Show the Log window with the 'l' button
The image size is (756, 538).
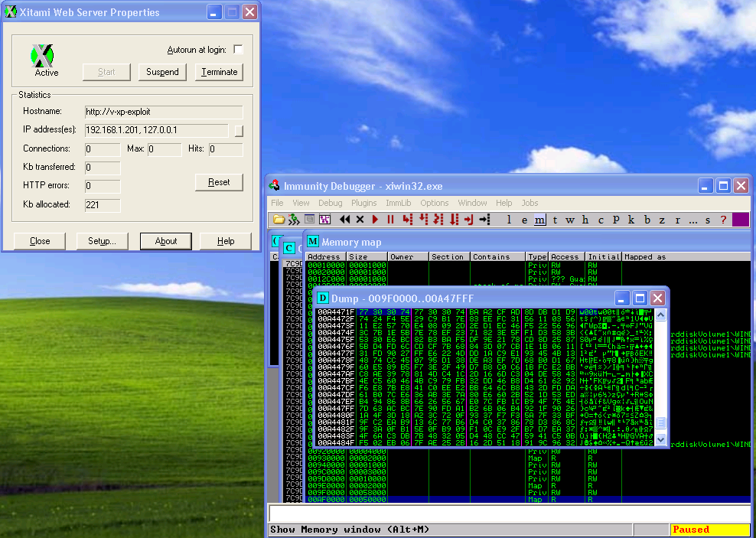(x=509, y=220)
